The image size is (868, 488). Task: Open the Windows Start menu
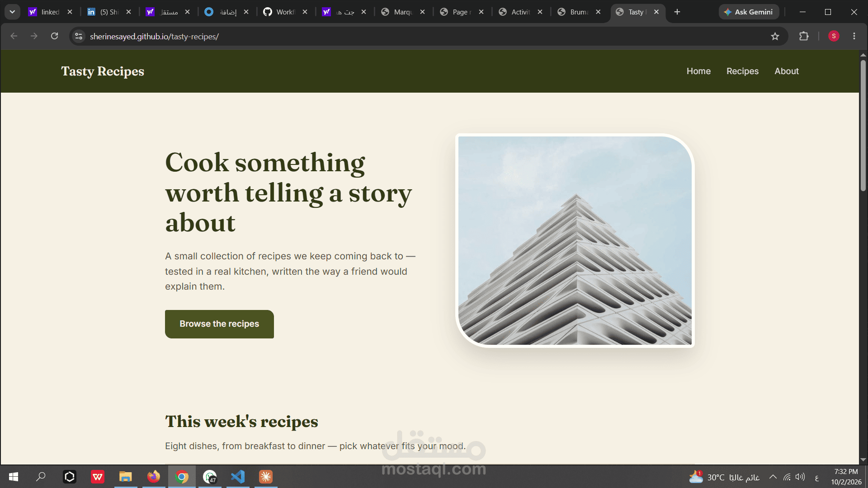click(14, 477)
